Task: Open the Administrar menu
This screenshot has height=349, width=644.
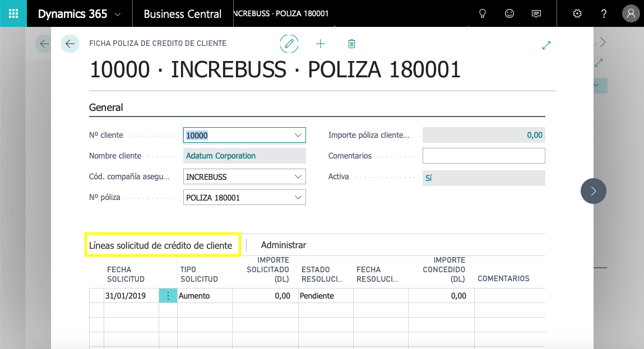Action: click(x=284, y=245)
